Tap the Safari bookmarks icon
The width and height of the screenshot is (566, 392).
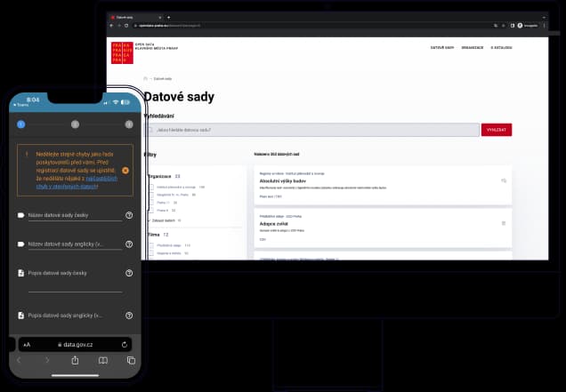[102, 360]
